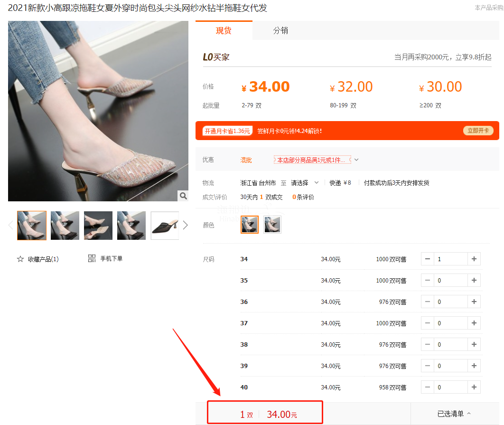Click the 立即开卡 button

pos(478,131)
